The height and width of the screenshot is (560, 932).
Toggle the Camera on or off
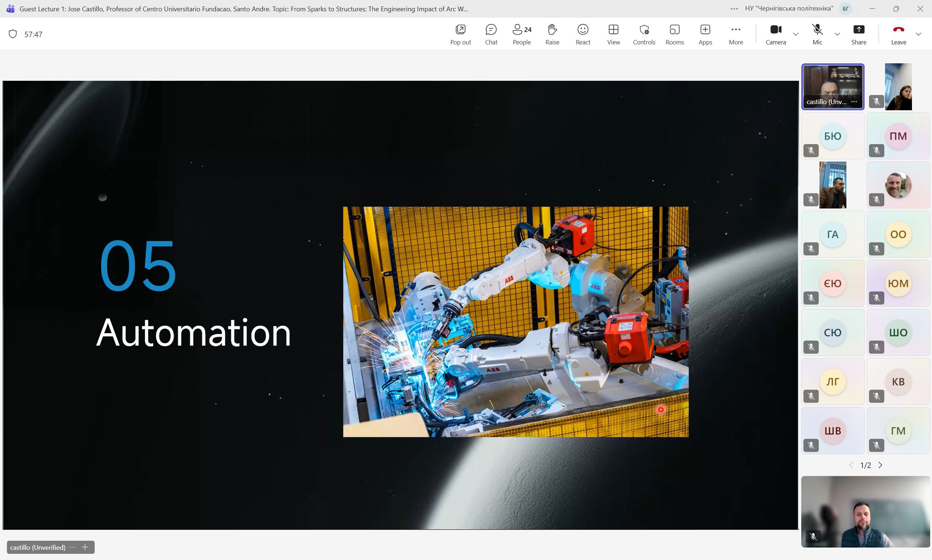click(x=776, y=34)
